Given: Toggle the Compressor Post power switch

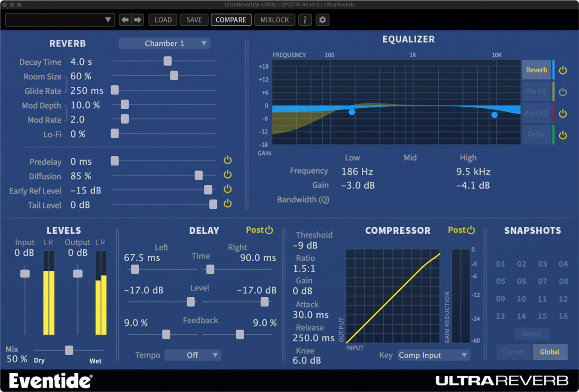Looking at the screenshot, I should click(x=471, y=230).
